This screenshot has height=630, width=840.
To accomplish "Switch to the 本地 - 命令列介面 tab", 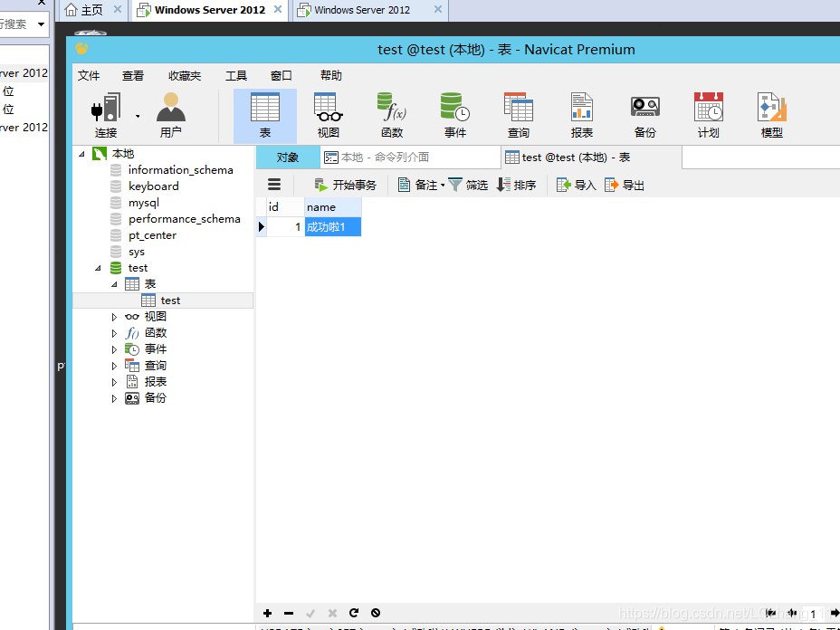I will click(x=410, y=157).
